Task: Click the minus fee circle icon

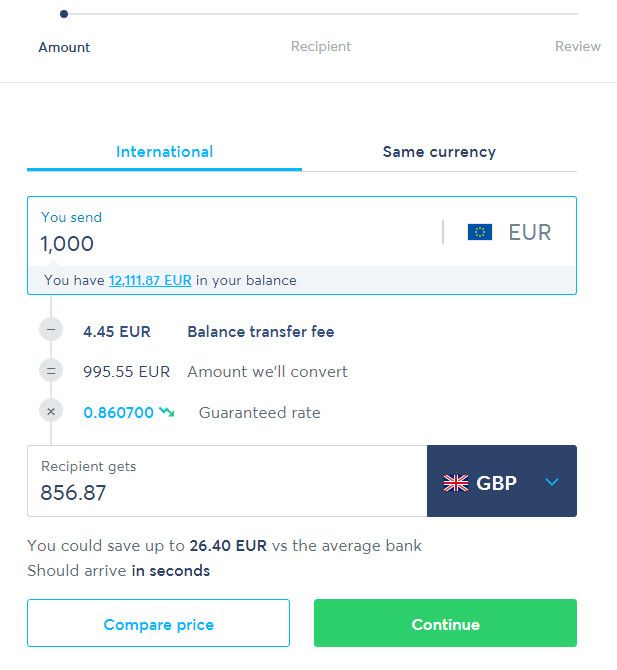Action: [52, 331]
